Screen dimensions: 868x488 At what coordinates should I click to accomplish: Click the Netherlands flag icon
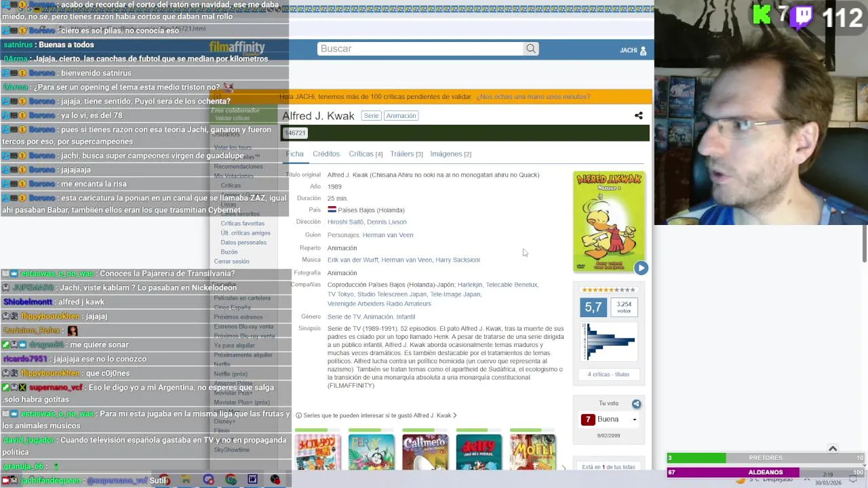tap(332, 209)
